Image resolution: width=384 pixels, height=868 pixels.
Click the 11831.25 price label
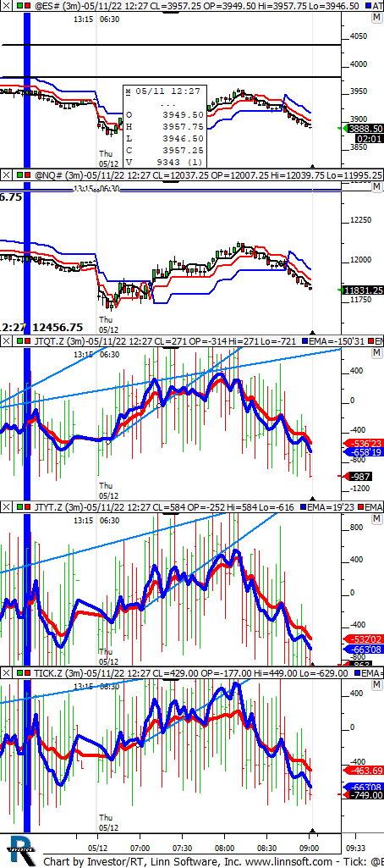tap(363, 290)
